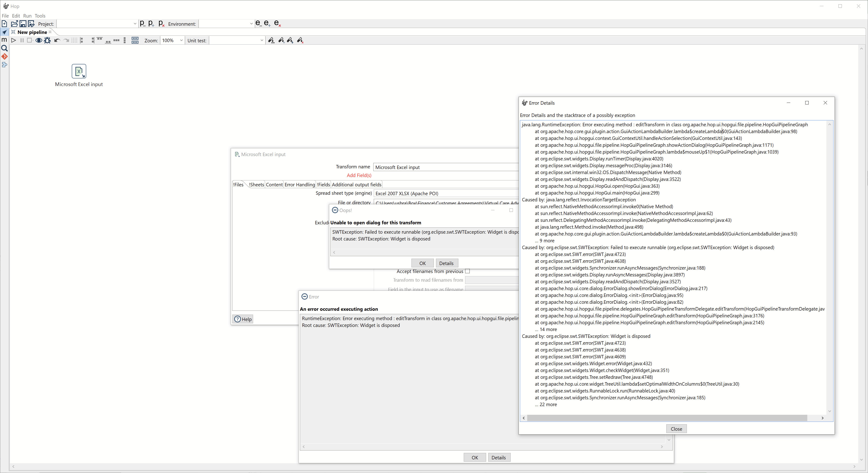This screenshot has height=473, width=868.
Task: Click the undo arrow in pipeline toolbar
Action: pyautogui.click(x=57, y=40)
